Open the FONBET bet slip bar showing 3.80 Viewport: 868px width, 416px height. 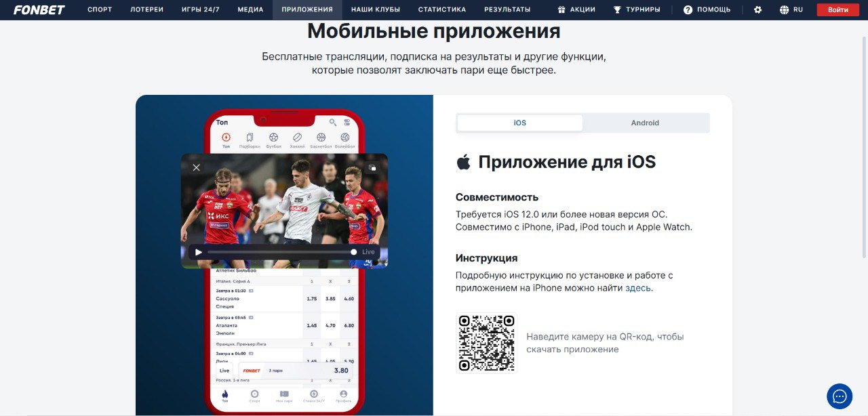point(296,371)
